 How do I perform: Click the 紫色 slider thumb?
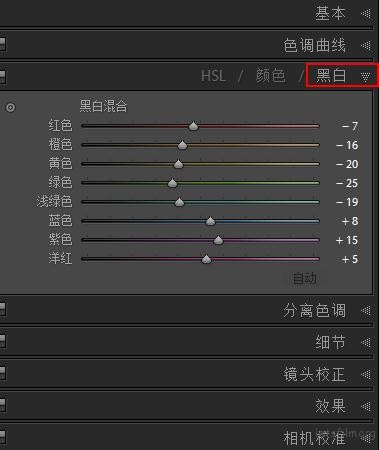click(218, 240)
